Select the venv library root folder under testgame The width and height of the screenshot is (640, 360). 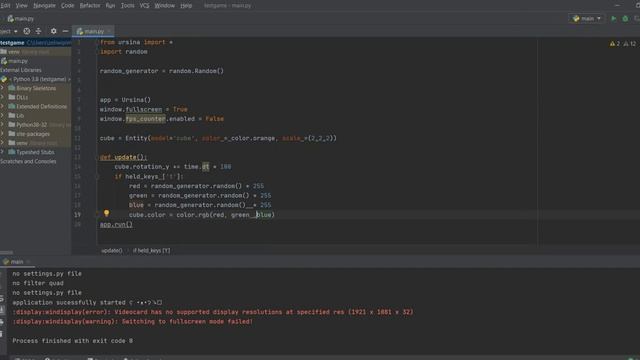[x=36, y=52]
